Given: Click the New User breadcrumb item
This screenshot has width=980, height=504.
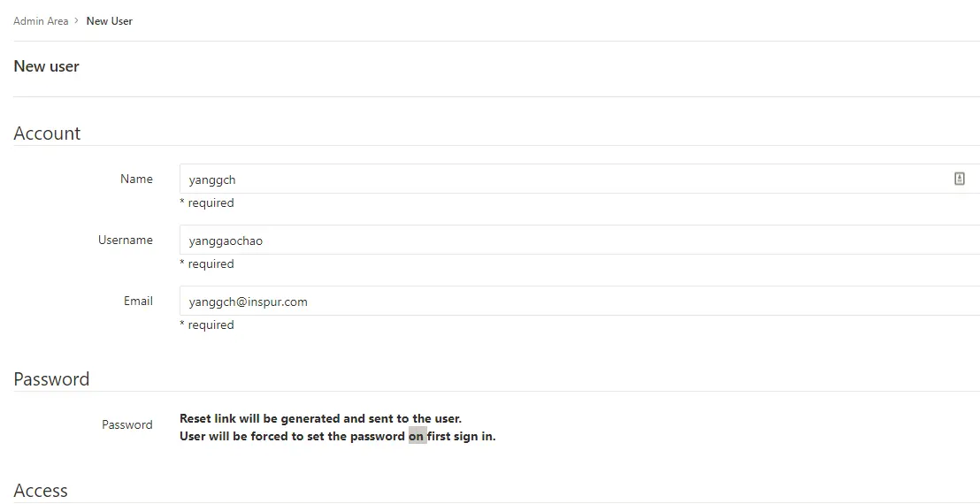Looking at the screenshot, I should (x=110, y=20).
